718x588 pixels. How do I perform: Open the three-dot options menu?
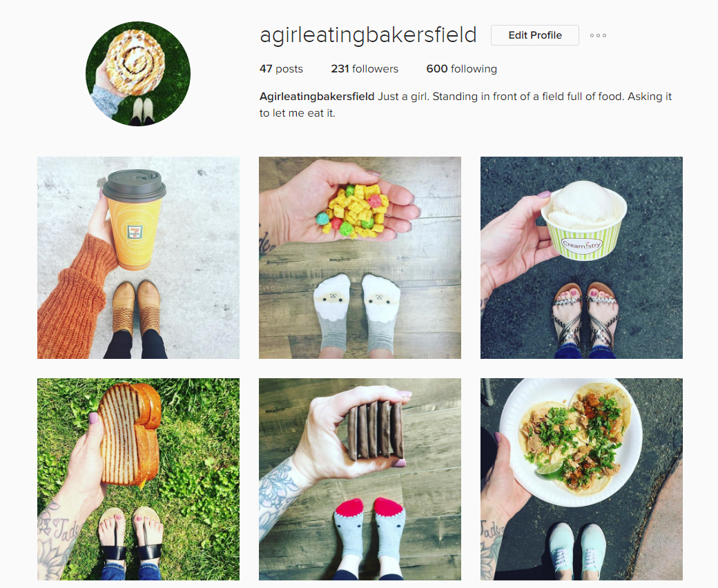[598, 35]
